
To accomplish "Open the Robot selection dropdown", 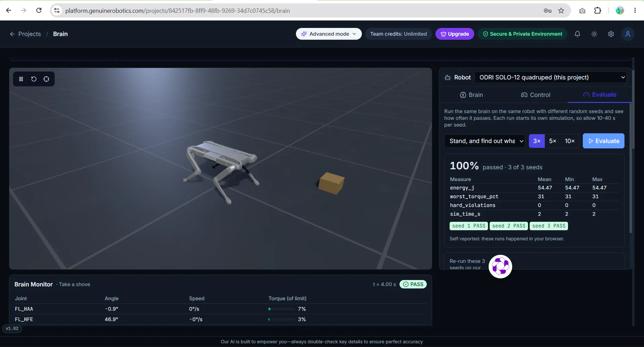I will point(550,77).
